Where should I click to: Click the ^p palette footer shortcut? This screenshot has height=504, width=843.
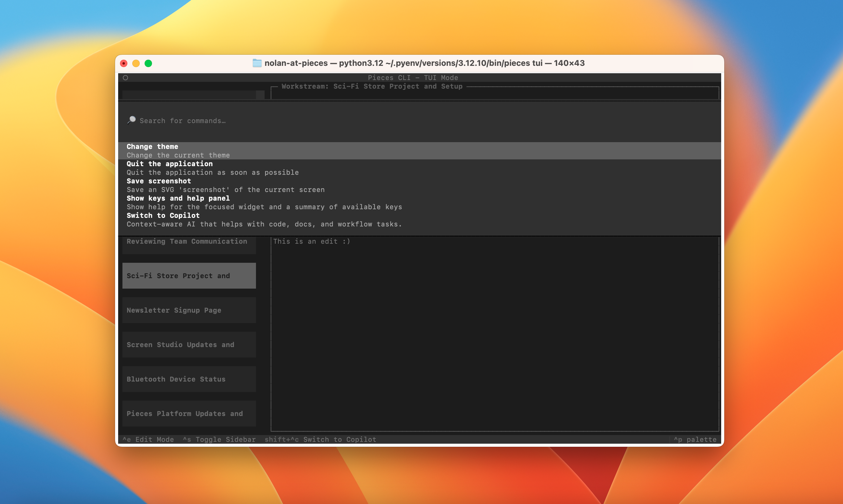(695, 439)
